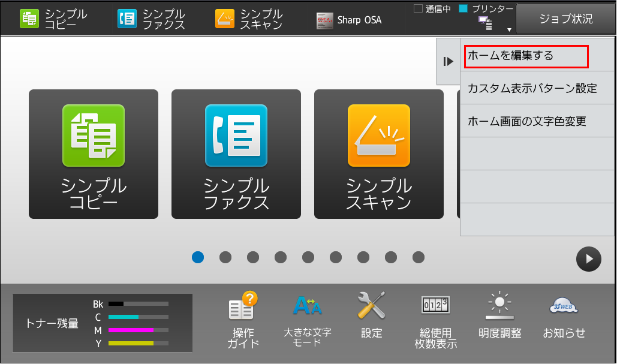Click the M magenta toner level bar
The height and width of the screenshot is (364, 617).
coord(139,330)
